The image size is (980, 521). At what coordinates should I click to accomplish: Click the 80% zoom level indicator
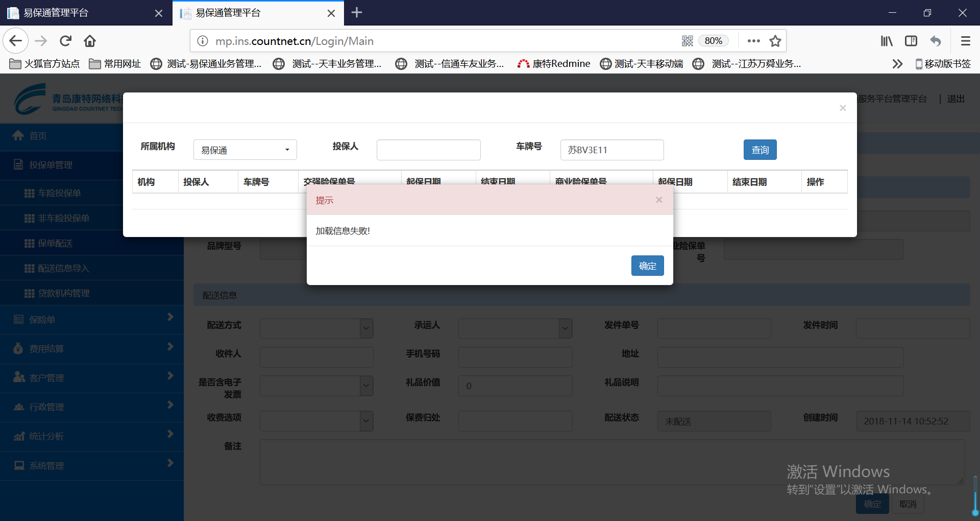coord(713,41)
